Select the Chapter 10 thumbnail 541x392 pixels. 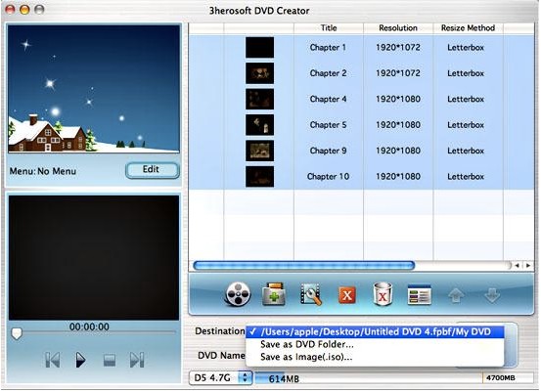259,177
